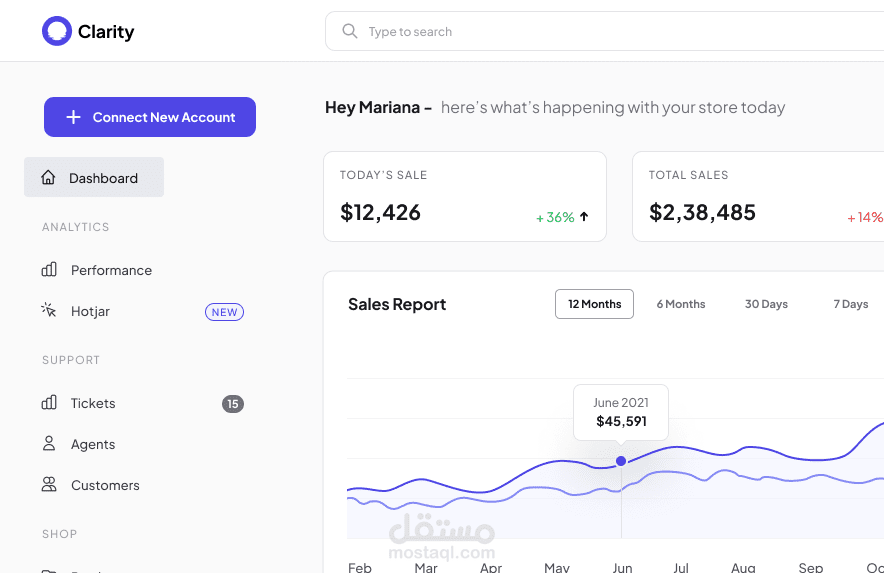Click the Mar axis label
The image size is (884, 573).
click(426, 567)
